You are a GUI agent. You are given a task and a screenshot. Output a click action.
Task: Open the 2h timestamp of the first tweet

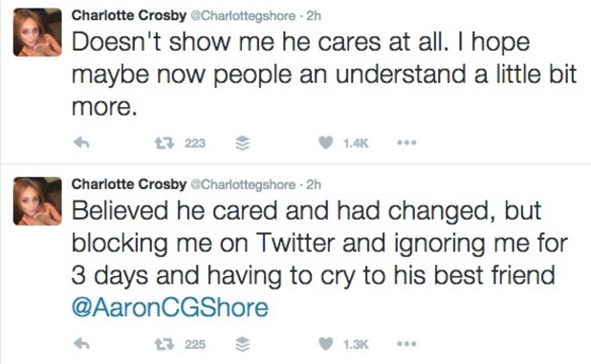click(314, 16)
